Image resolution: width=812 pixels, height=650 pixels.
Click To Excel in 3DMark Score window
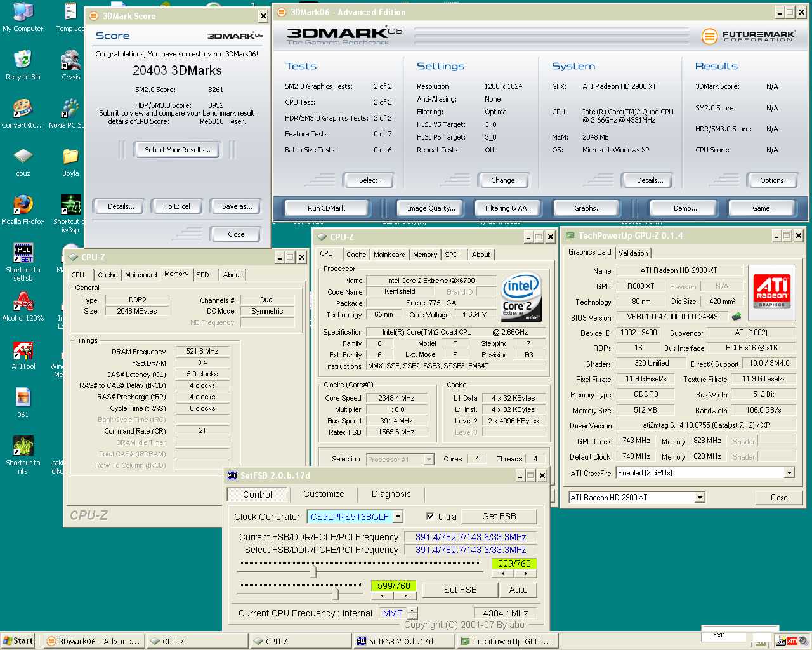(x=178, y=206)
